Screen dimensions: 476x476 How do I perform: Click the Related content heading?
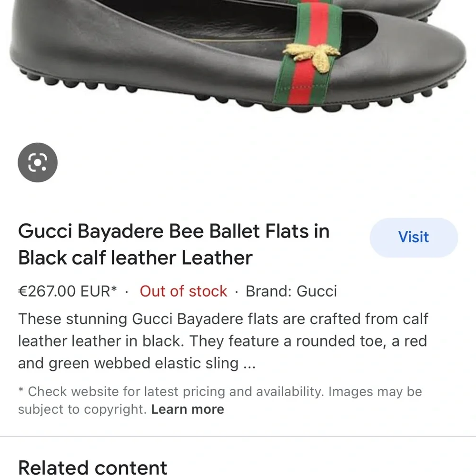pos(92,467)
